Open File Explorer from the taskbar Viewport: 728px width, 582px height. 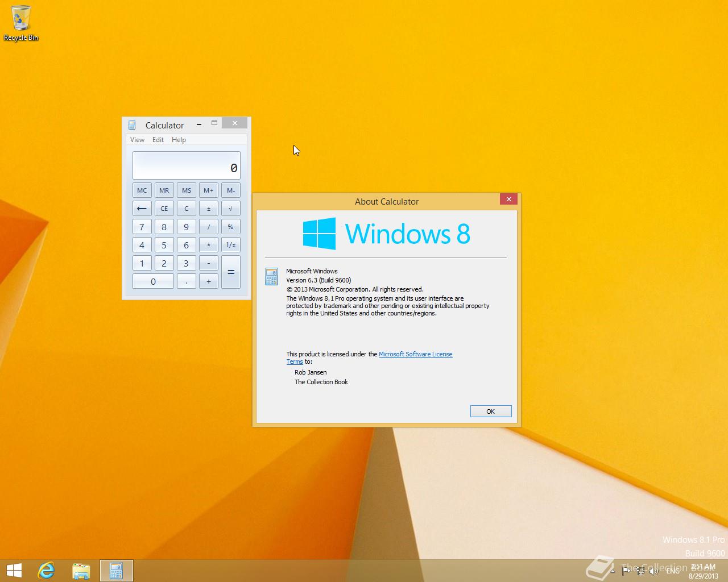(x=81, y=571)
